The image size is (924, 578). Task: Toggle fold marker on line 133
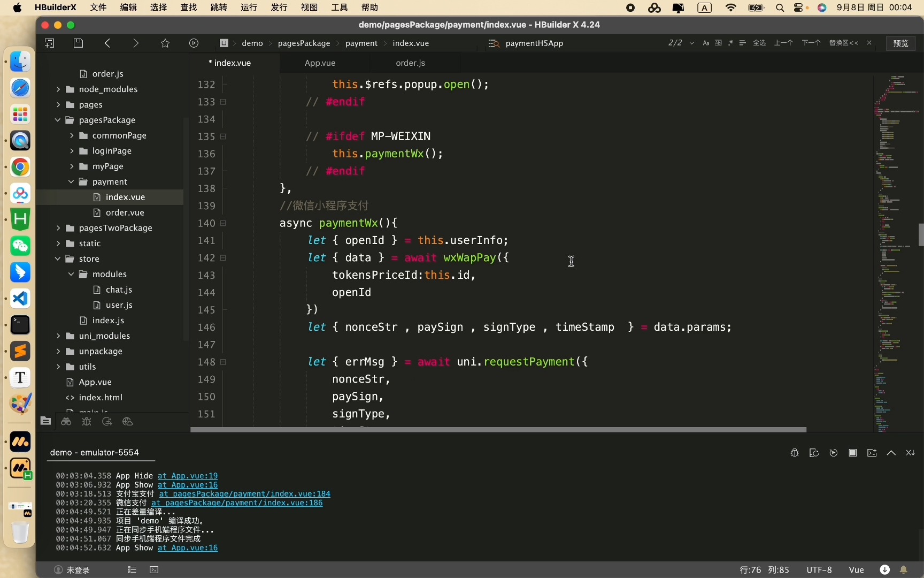pyautogui.click(x=223, y=102)
